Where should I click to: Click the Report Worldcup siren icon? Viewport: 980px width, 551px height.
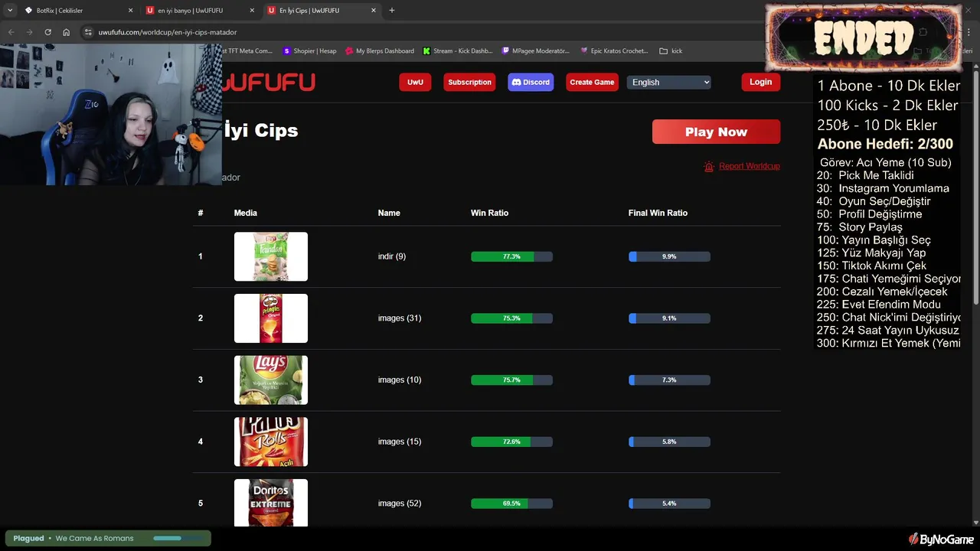pos(709,166)
